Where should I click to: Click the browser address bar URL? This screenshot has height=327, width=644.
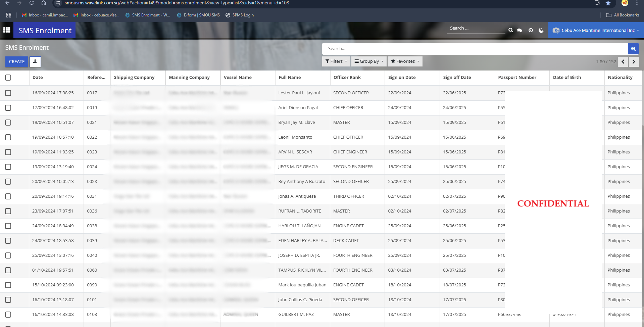177,3
